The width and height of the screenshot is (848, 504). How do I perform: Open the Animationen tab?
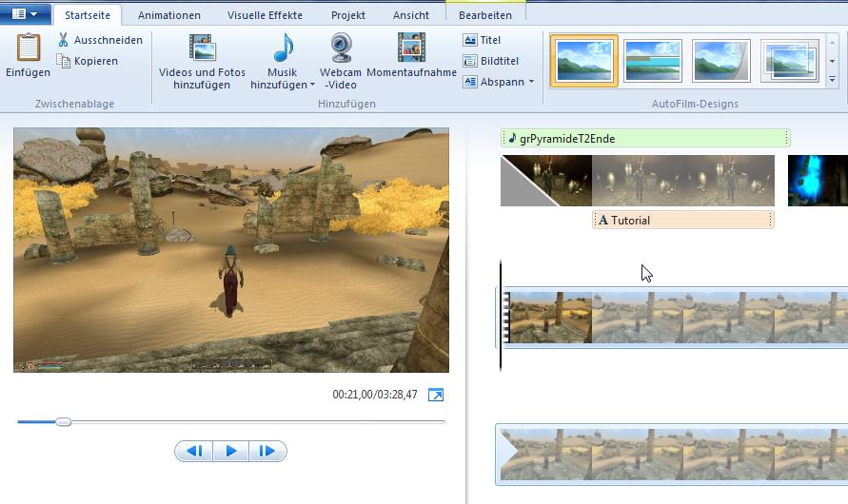(168, 15)
